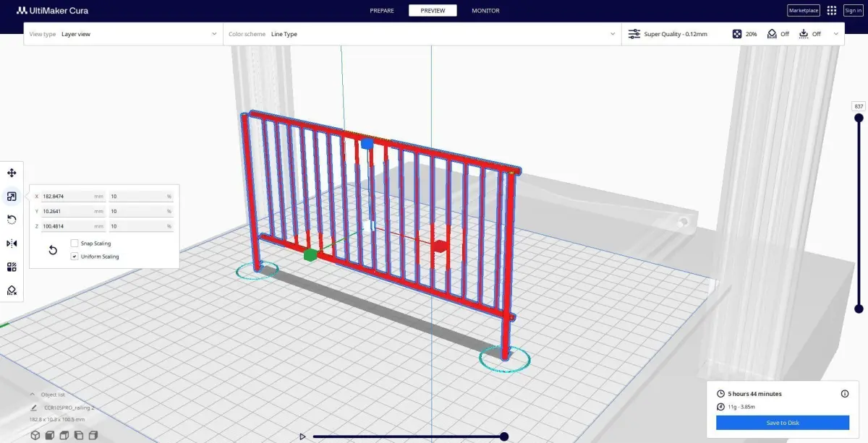This screenshot has height=443, width=868.
Task: Click Save to Disk
Action: [783, 423]
